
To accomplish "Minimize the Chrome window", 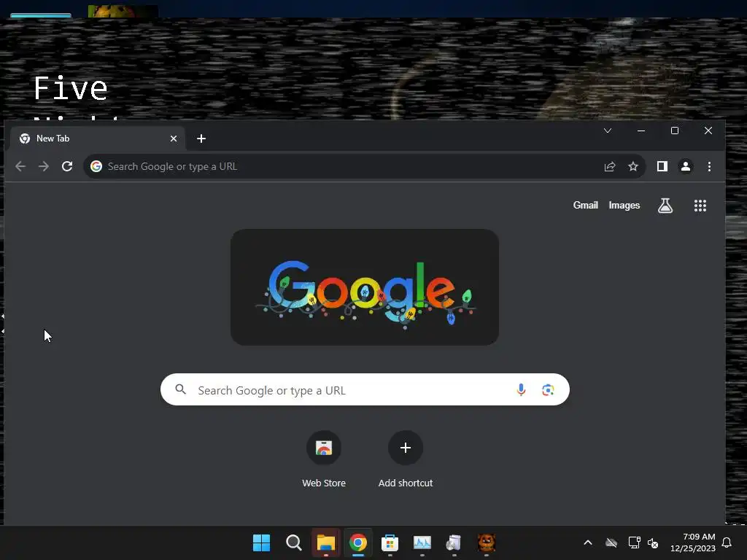I will (641, 131).
